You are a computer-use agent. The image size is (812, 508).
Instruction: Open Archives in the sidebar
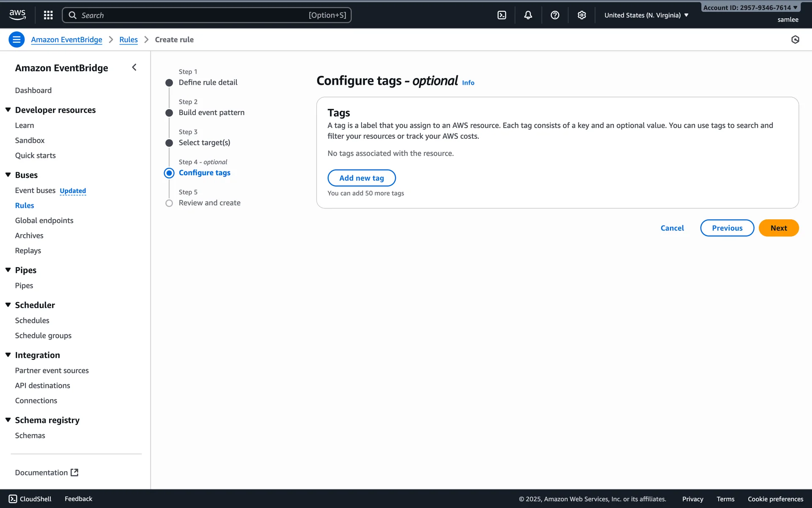pos(29,235)
